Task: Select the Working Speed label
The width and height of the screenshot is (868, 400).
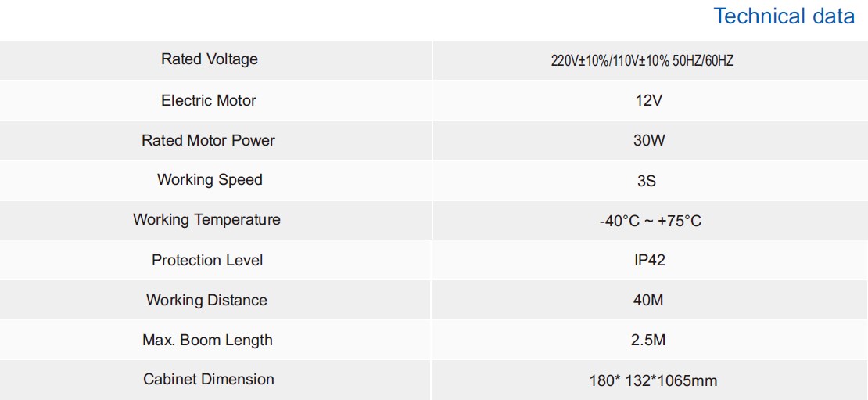Action: click(209, 179)
